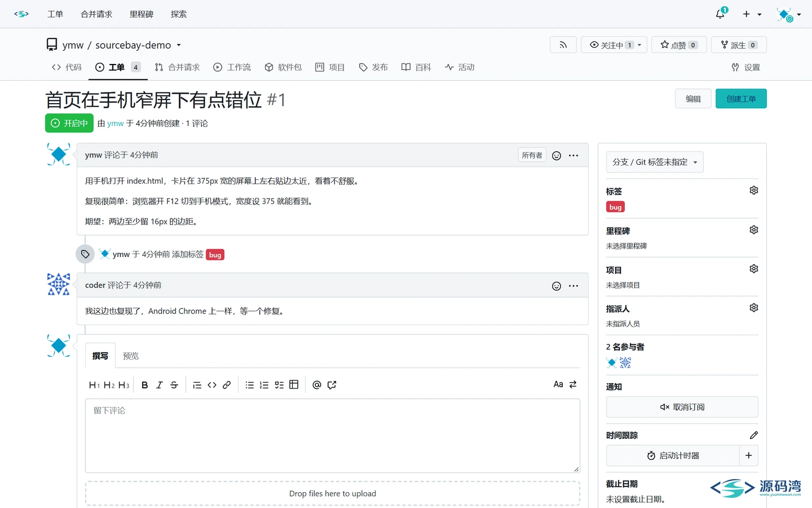Add a reaction to ymw's comment

pyautogui.click(x=557, y=155)
